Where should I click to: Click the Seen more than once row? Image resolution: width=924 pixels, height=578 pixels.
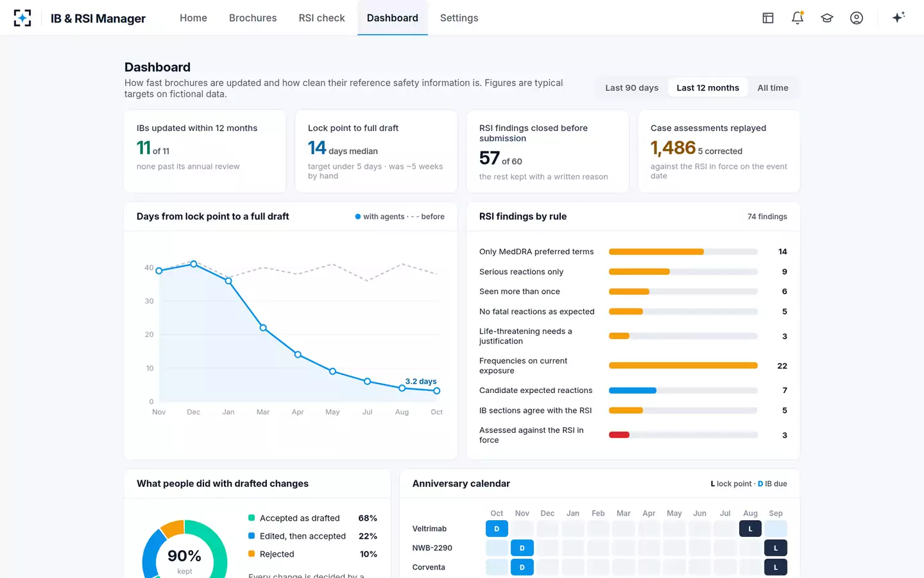tap(633, 292)
